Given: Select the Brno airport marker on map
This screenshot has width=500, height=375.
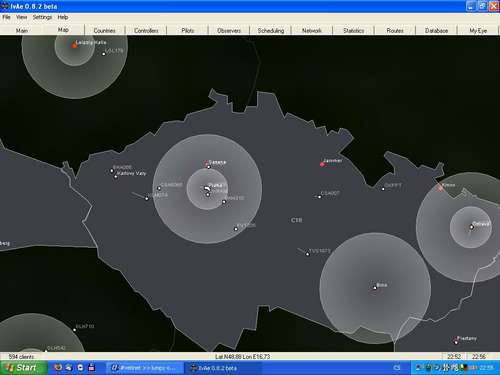Looking at the screenshot, I should click(375, 288).
